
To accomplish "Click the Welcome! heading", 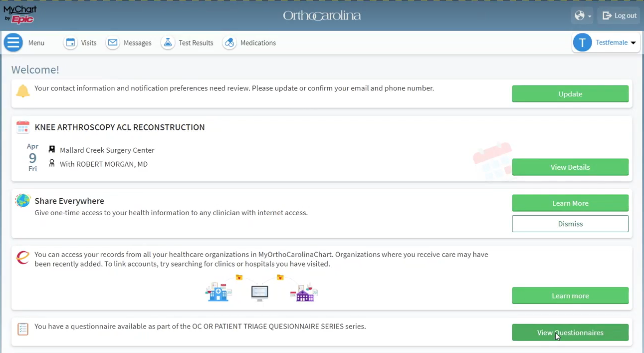I will coord(35,70).
